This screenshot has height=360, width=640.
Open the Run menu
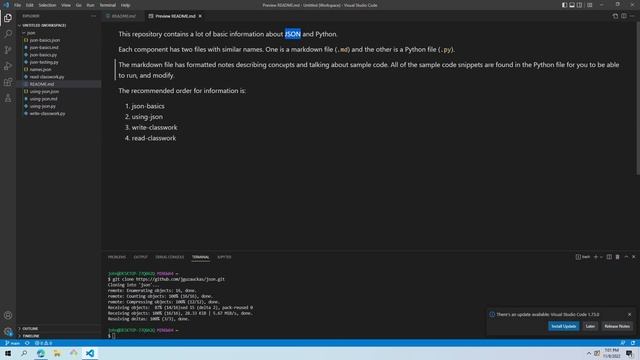[90, 5]
